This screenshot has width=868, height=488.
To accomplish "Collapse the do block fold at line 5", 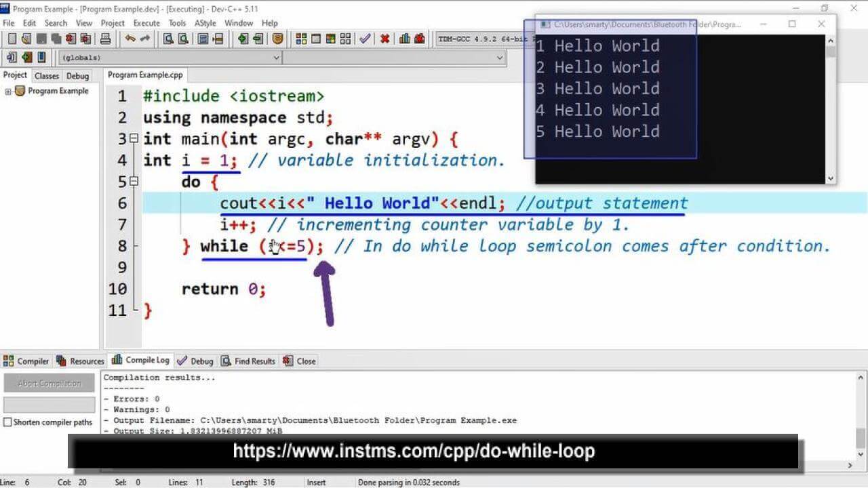I will click(x=134, y=182).
